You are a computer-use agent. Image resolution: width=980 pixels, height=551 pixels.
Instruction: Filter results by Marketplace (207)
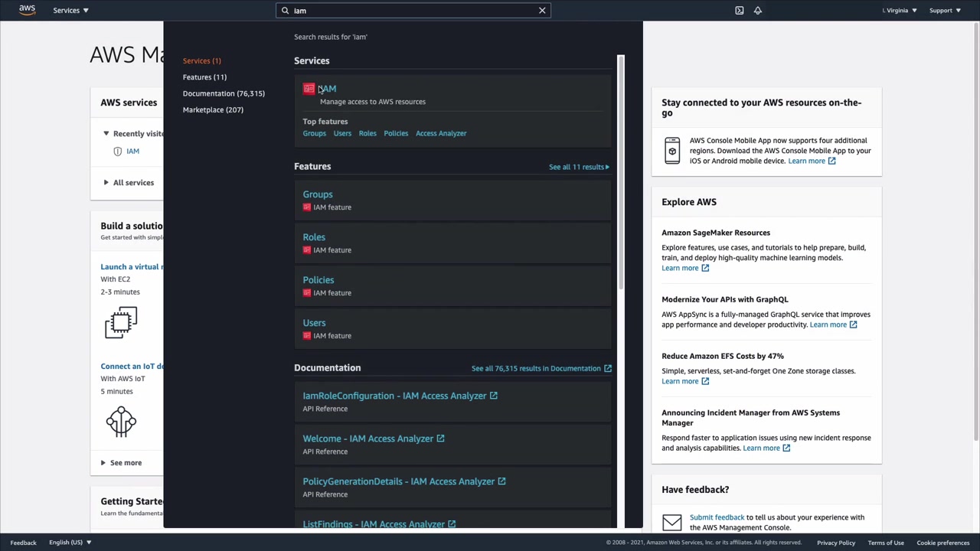click(x=213, y=109)
